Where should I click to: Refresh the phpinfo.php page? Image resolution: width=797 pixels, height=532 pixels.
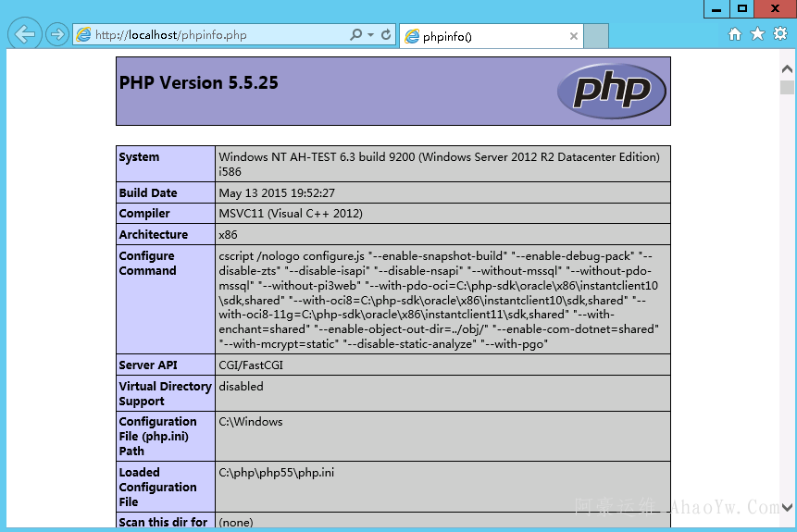tap(386, 35)
